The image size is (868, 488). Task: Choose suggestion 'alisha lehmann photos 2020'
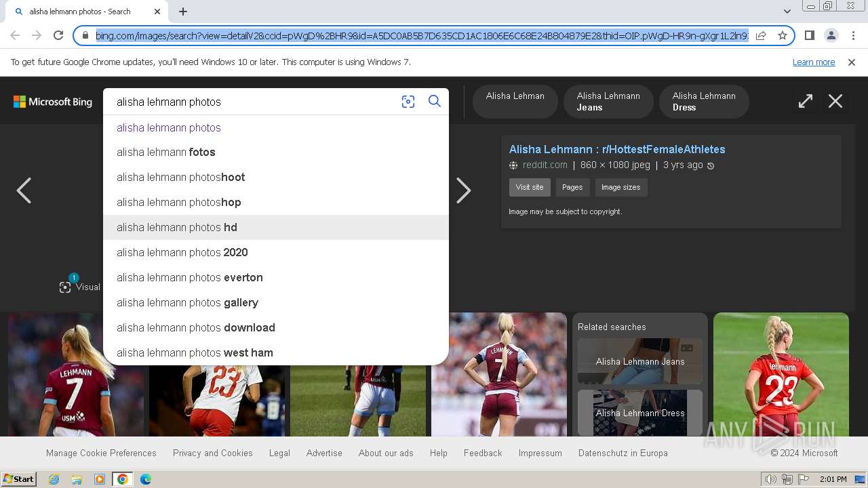click(x=276, y=253)
